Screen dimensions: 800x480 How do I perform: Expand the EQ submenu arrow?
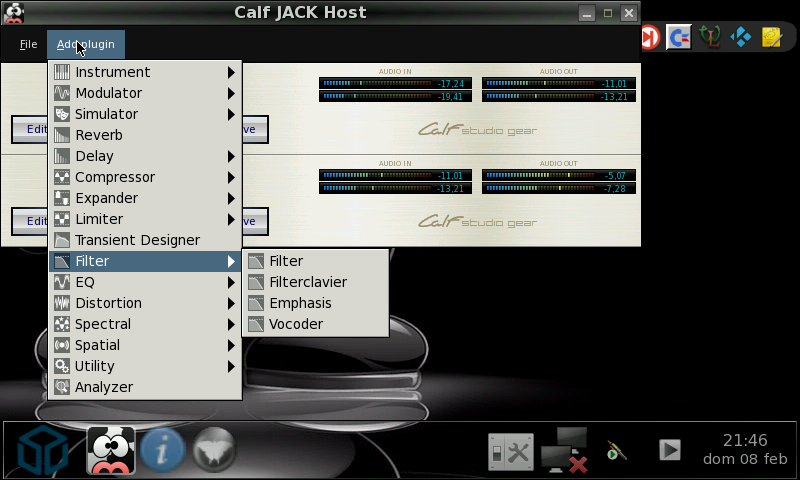[x=231, y=282]
